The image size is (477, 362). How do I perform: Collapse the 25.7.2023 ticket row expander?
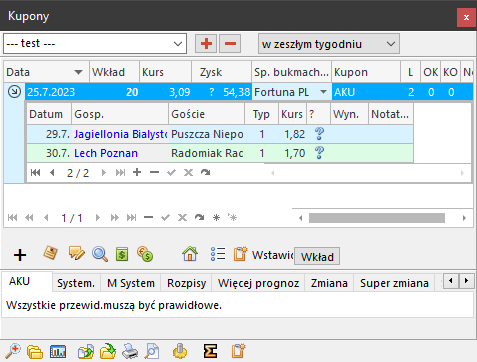click(x=14, y=92)
